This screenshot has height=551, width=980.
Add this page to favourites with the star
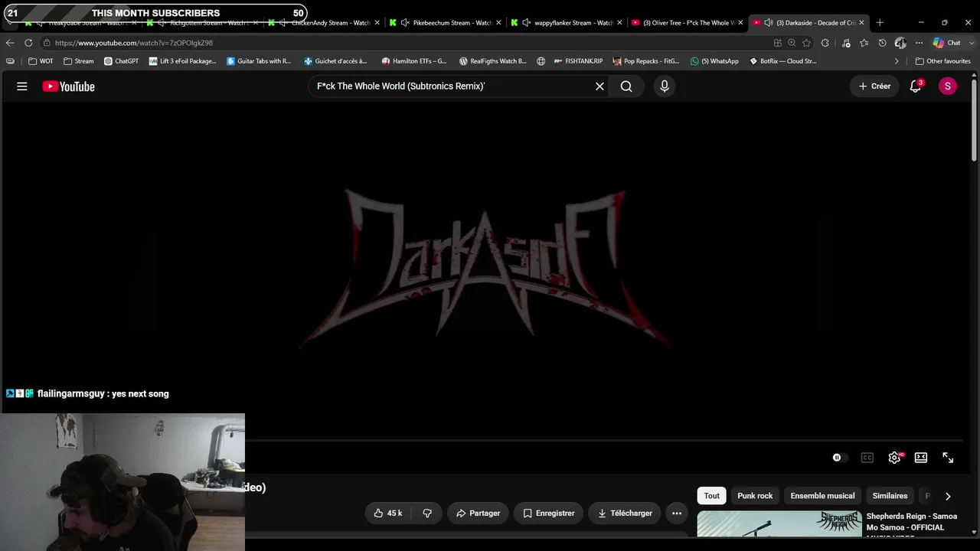point(806,43)
